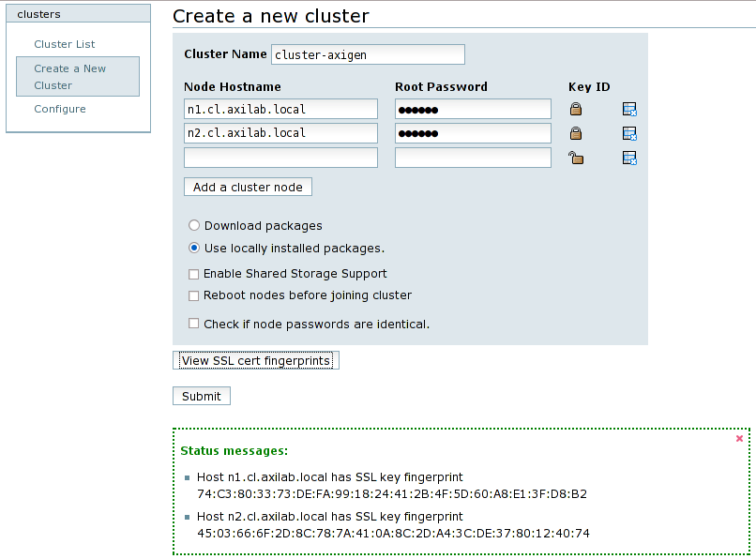Viewport: 756px width, 559px height.
Task: Tick Reboot nodes before joining cluster
Action: point(194,295)
